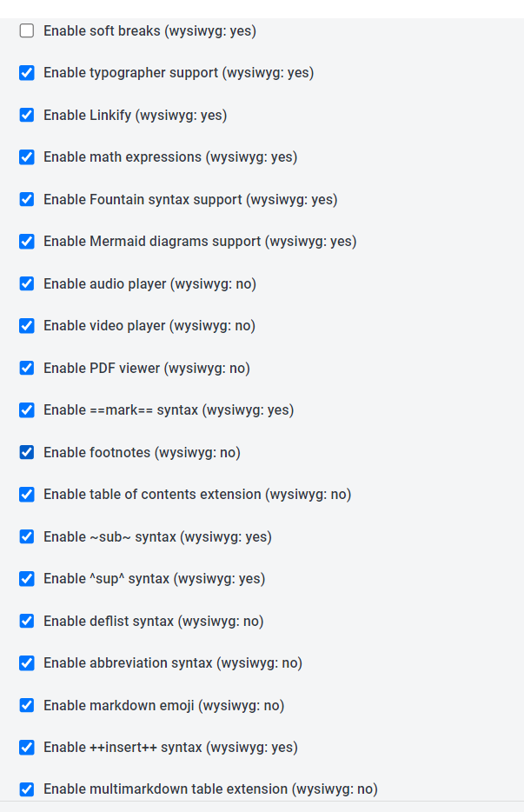
Task: Disable the table of contents extension
Action: pyautogui.click(x=27, y=494)
